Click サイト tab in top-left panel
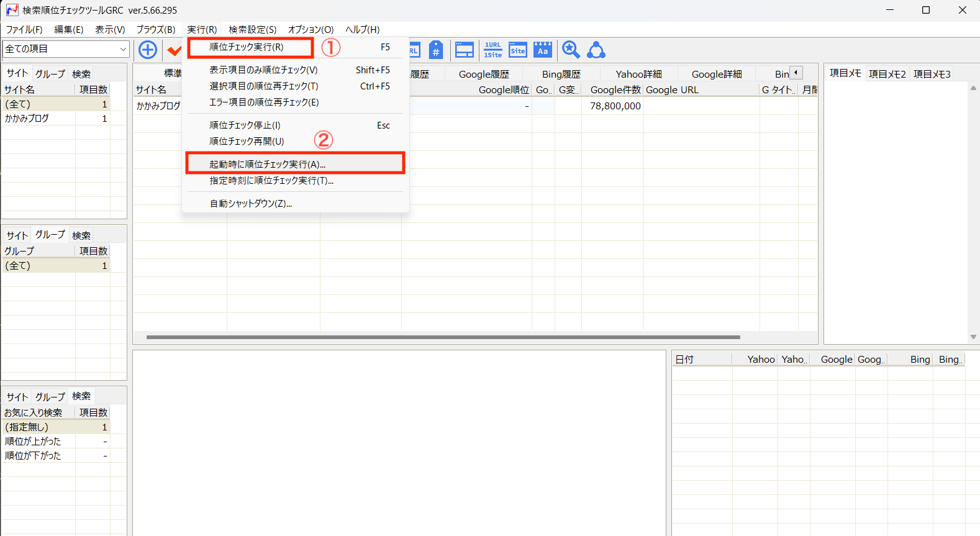980x536 pixels. [x=17, y=73]
